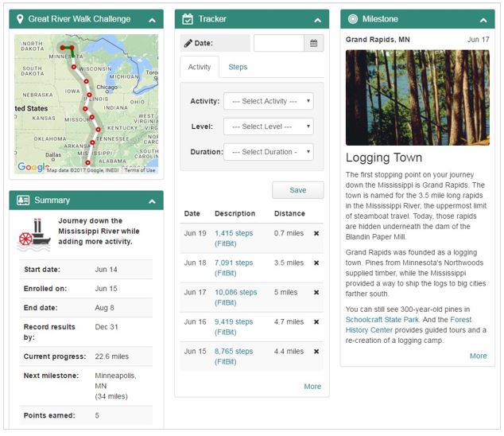Click the Next milestone value Minneapolis, MN

tap(115, 381)
